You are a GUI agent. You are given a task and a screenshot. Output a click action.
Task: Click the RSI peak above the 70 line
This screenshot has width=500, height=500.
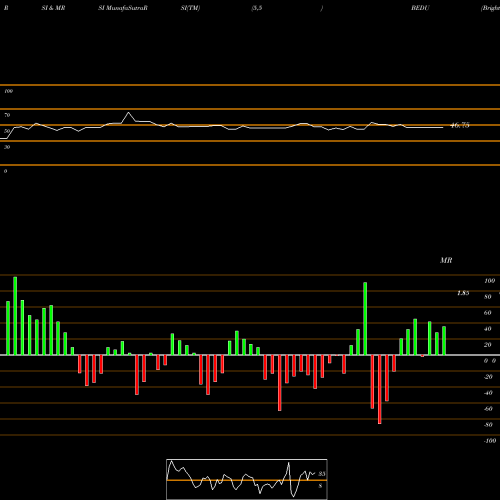(129, 113)
